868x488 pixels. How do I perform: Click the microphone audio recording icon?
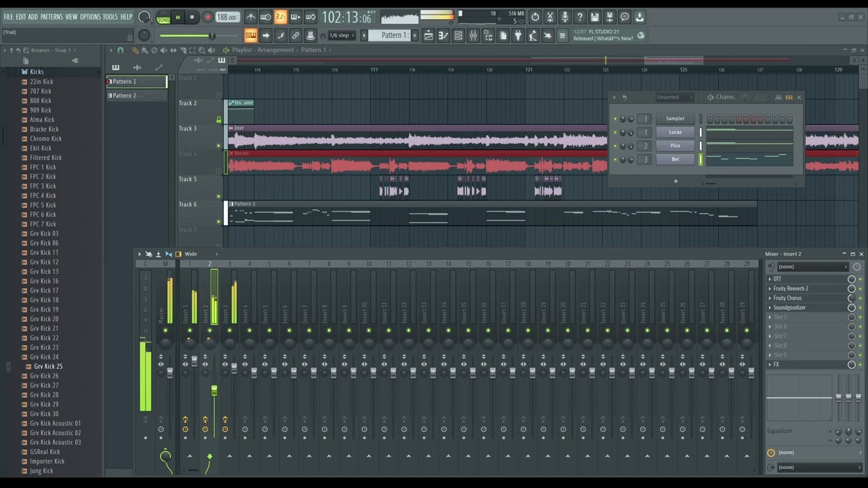[565, 17]
